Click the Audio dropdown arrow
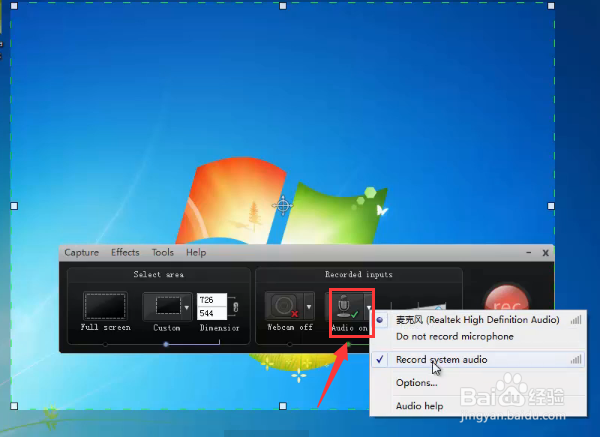The height and width of the screenshot is (437, 600). [368, 307]
